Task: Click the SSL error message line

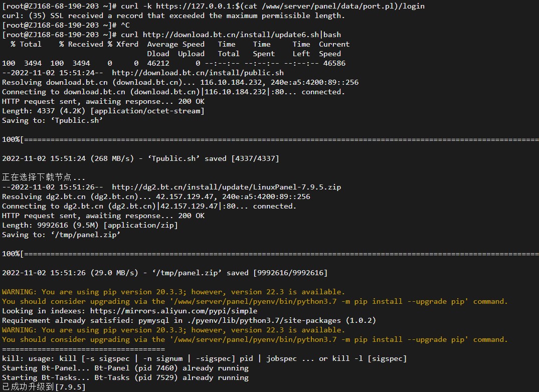Action: [173, 16]
